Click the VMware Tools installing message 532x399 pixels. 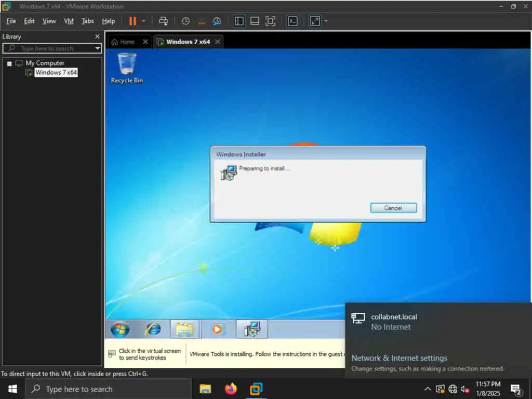pyautogui.click(x=267, y=354)
